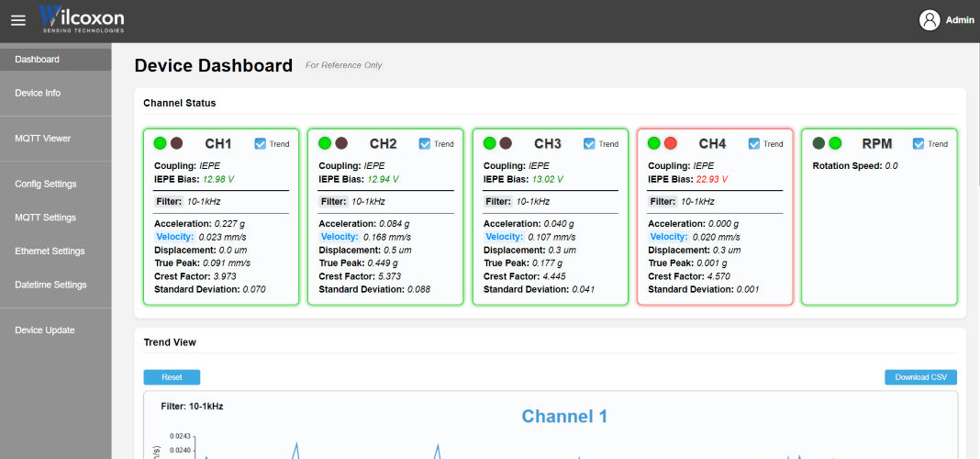Viewport: 980px width, 459px height.
Task: Click CH1 IEPE Bias value 12.98 V
Action: point(218,179)
